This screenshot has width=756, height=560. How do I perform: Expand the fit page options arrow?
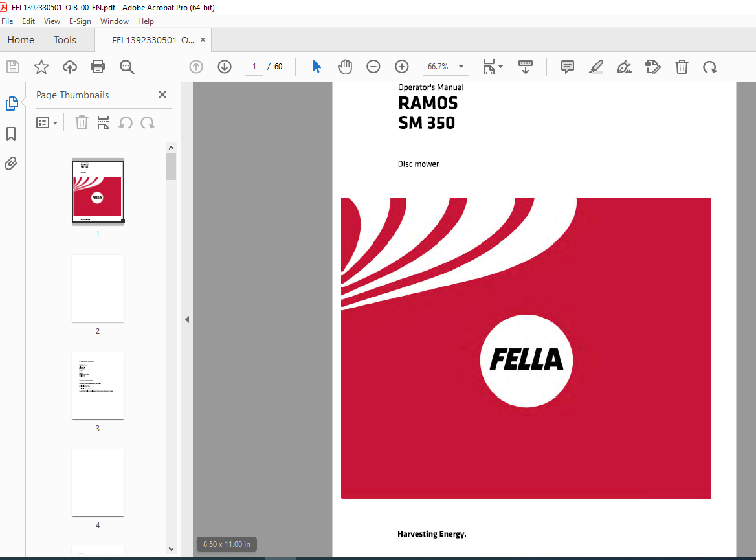pos(500,67)
